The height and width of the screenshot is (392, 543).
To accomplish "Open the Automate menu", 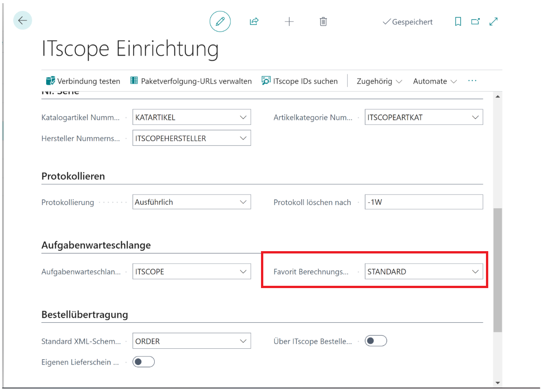I will coord(434,81).
